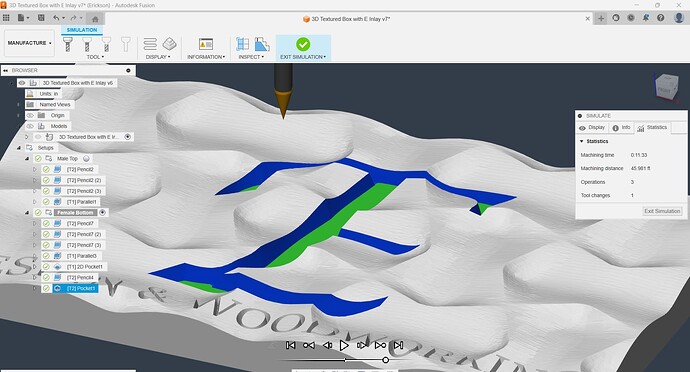Open the Help question mark icon

660,18
